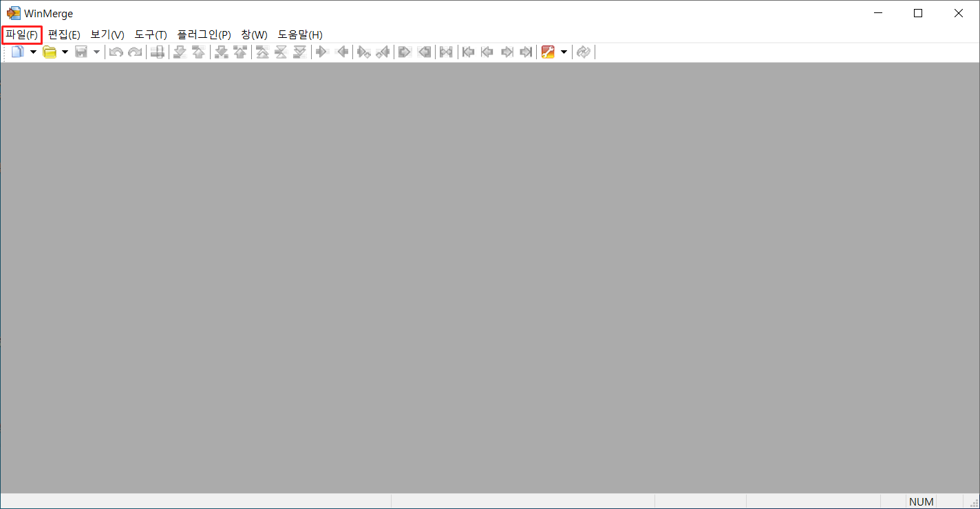Click the Copy Left arrow icon
Screen dimensions: 980x509
pos(341,52)
